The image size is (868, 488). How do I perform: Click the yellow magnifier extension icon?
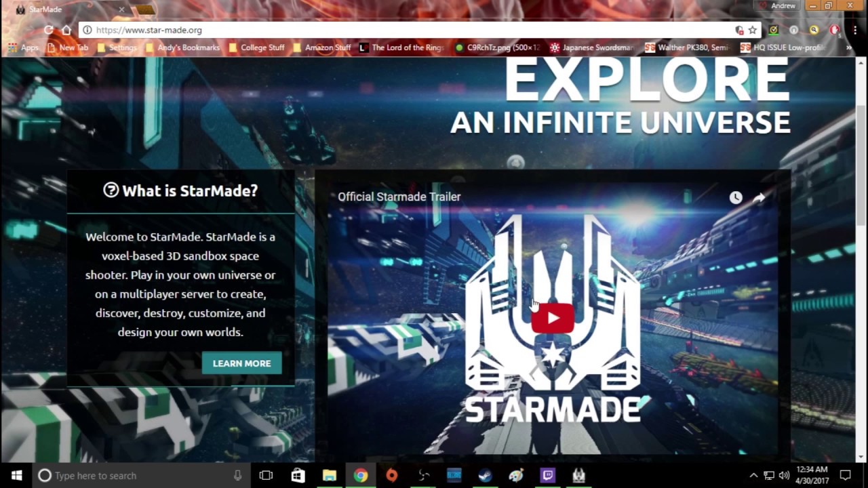pyautogui.click(x=814, y=30)
